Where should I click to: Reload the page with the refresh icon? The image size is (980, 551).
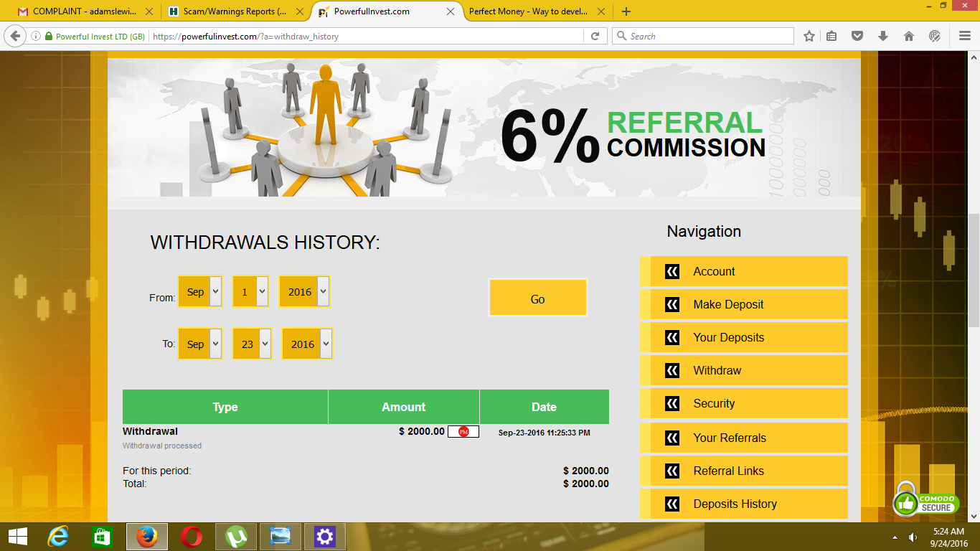coord(595,36)
